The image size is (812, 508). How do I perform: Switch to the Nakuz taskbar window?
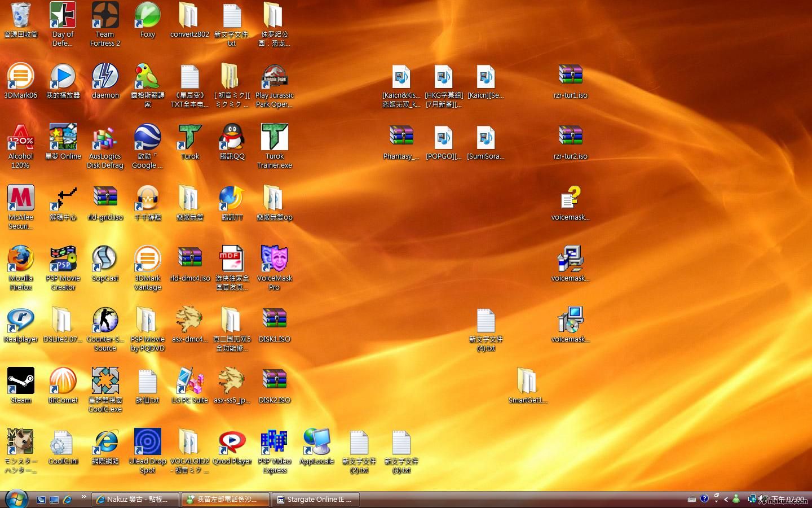point(135,500)
